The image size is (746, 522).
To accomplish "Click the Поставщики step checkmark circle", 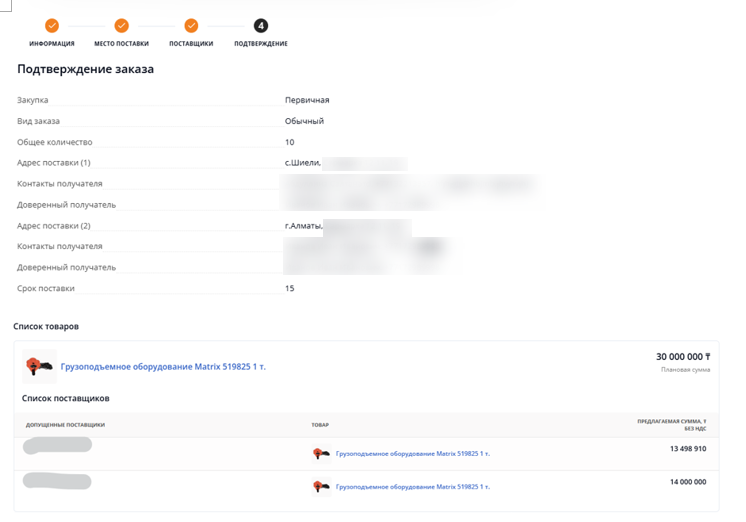I will coord(191,26).
